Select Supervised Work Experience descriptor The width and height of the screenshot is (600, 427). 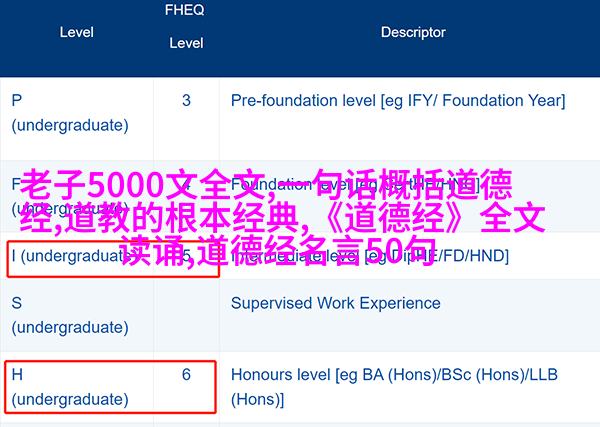point(336,303)
